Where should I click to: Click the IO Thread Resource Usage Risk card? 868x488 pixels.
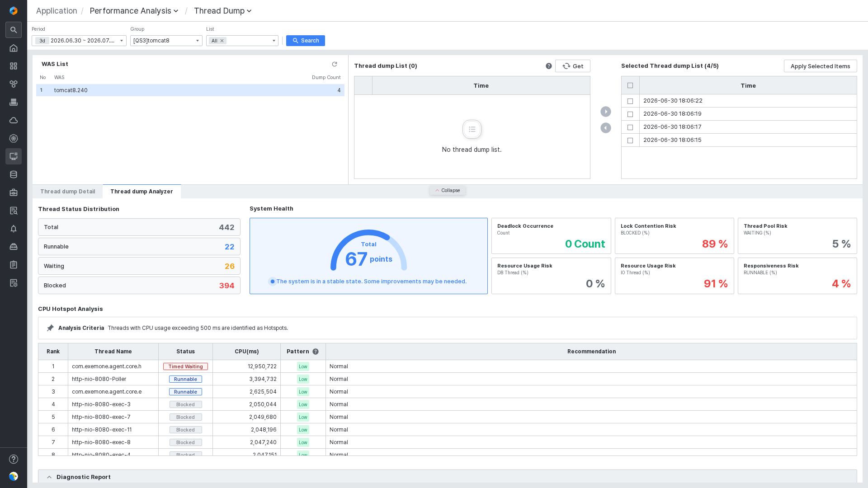675,276
